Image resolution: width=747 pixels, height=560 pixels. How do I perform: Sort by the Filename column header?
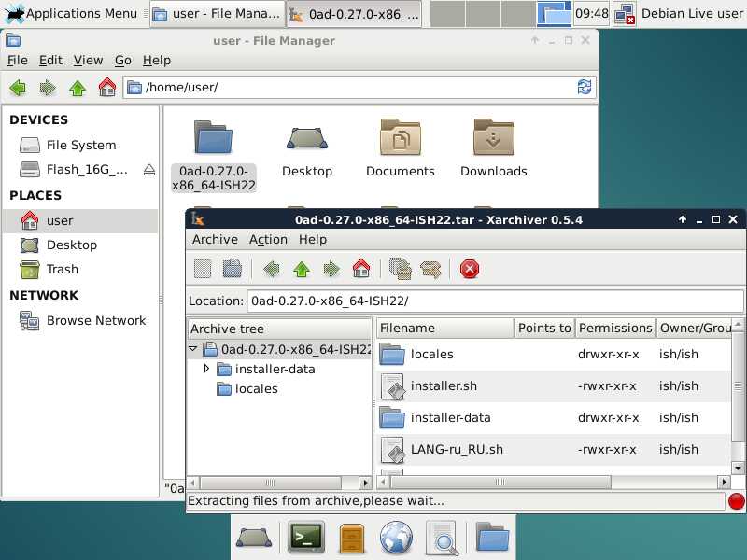[445, 329]
